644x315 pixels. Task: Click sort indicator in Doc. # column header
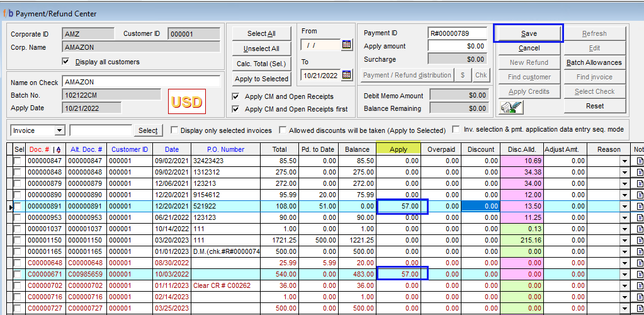point(57,149)
